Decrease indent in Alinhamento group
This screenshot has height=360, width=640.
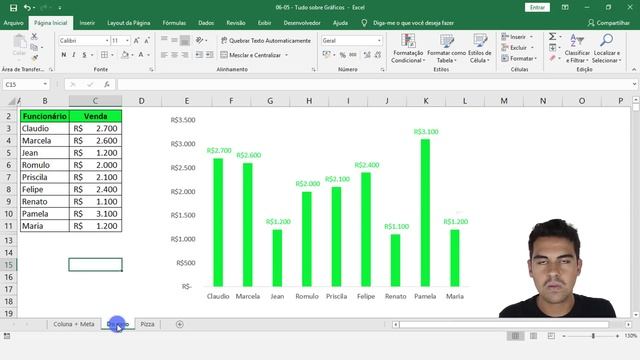199,54
